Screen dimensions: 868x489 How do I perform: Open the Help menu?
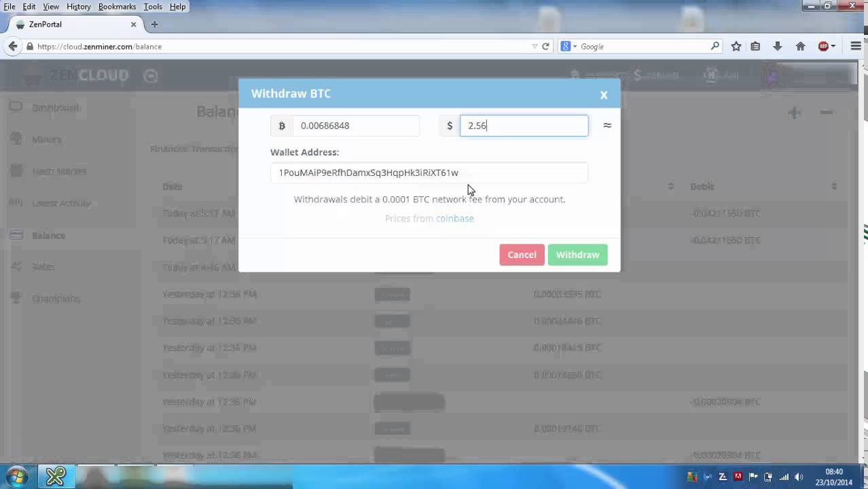click(177, 6)
